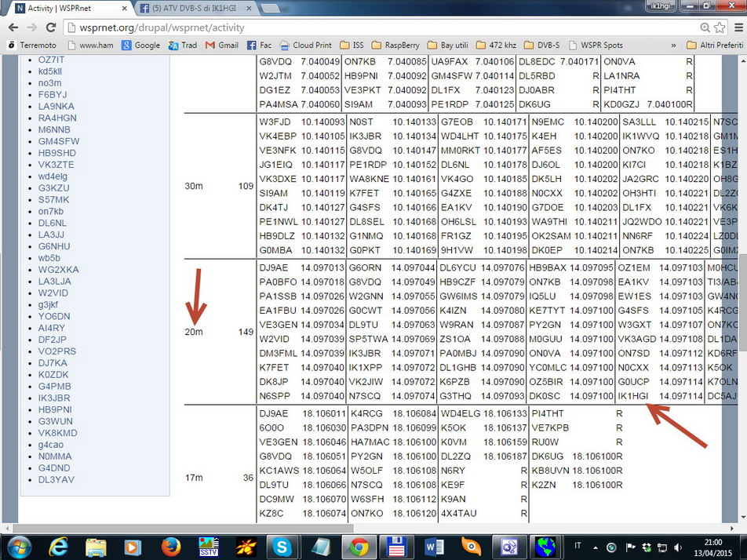Open the OZ7IT callsign link

click(x=52, y=60)
